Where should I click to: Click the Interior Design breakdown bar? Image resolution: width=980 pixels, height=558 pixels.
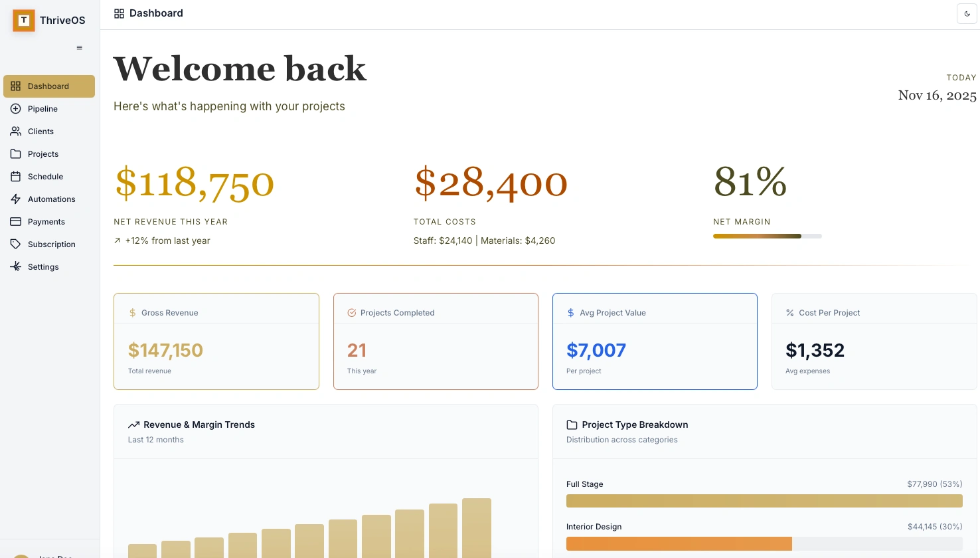(679, 543)
